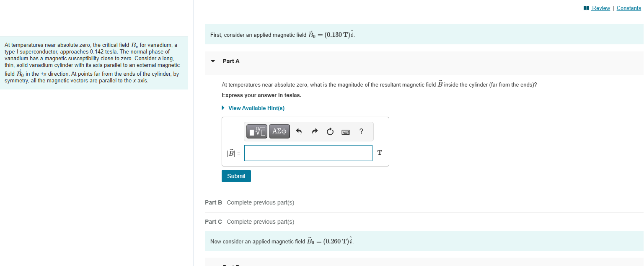Expand the Part B section
The image size is (644, 266).
[x=213, y=202]
